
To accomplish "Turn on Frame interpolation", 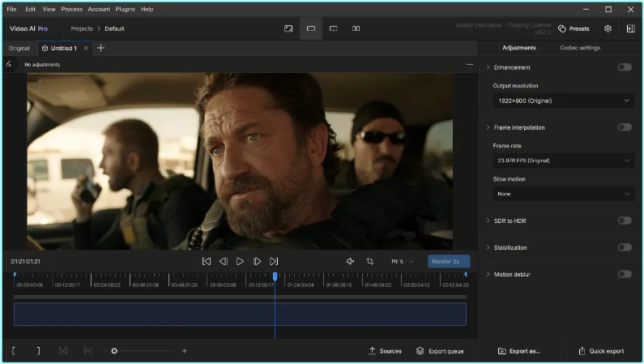I will tap(624, 127).
